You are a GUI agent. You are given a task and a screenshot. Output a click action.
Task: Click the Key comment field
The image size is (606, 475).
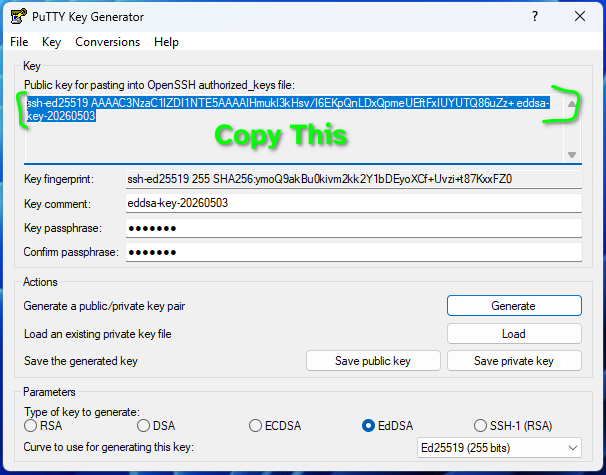coord(354,203)
